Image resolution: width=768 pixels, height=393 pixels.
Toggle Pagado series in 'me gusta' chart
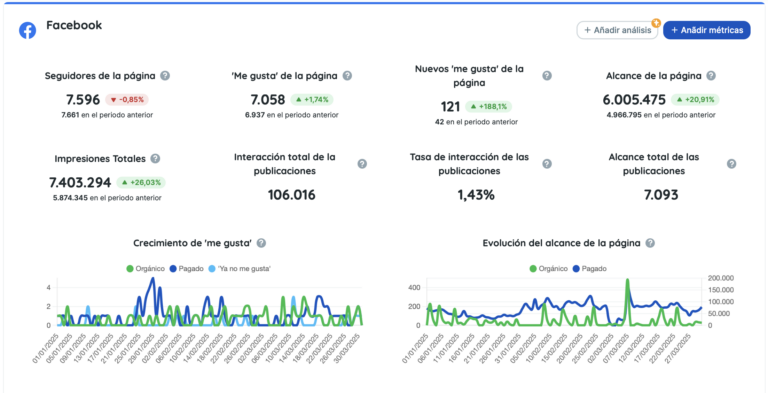coord(186,269)
